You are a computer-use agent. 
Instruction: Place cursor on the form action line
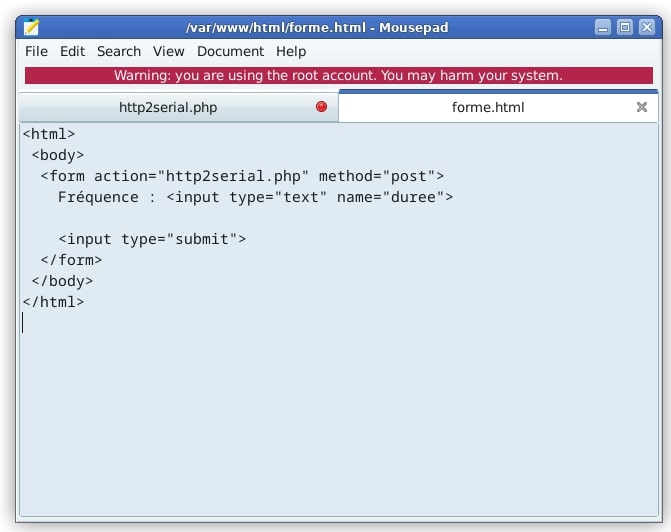point(242,176)
